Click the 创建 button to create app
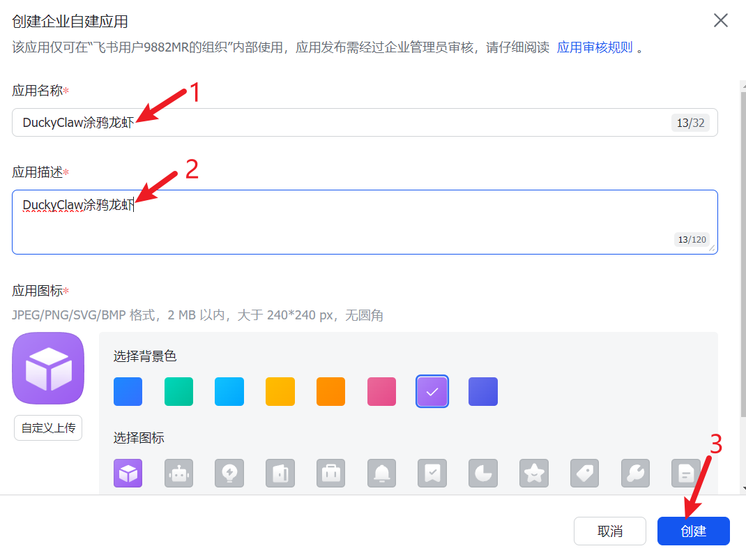This screenshot has width=746, height=560. [693, 531]
